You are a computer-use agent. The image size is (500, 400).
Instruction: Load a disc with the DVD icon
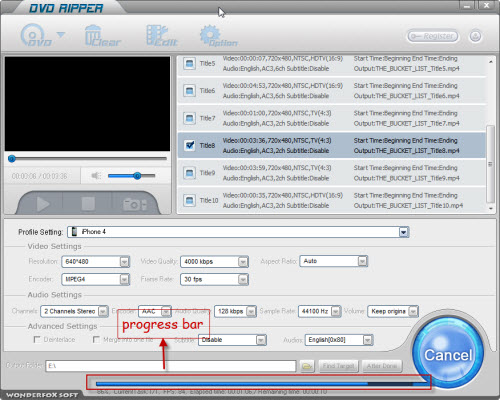pyautogui.click(x=36, y=35)
